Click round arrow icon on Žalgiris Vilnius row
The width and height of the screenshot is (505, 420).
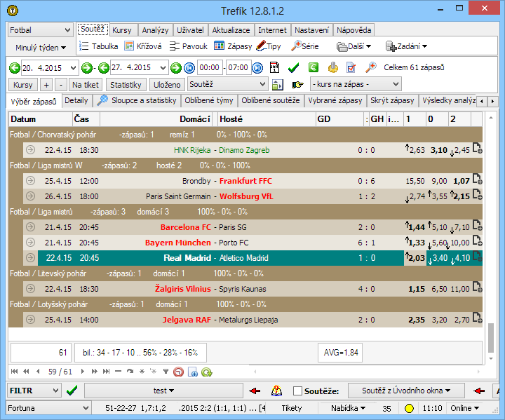tap(31, 289)
